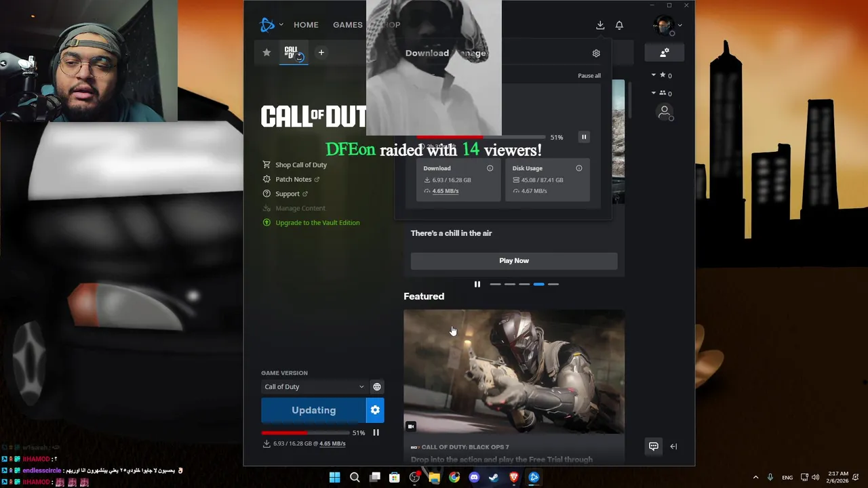The image size is (868, 488).
Task: Open the profile avatar dropdown
Action: click(667, 26)
